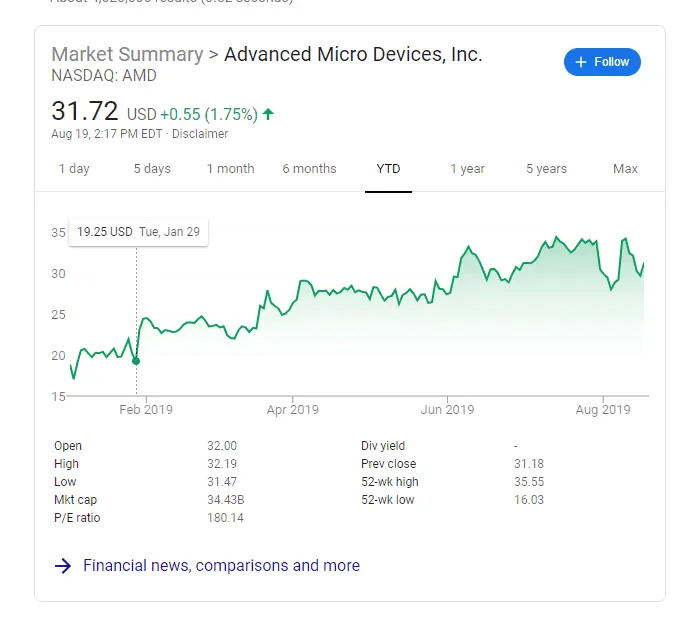The image size is (691, 640).
Task: Select the 1 day tab
Action: [74, 169]
